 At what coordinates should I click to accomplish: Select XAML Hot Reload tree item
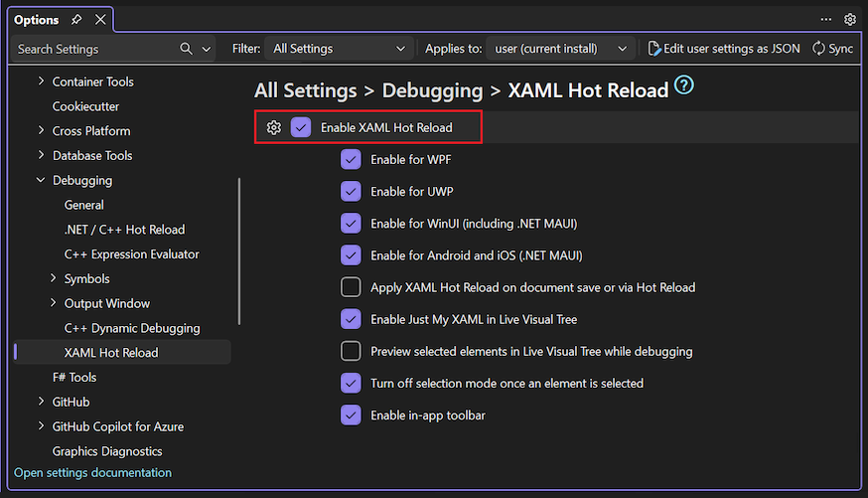pyautogui.click(x=122, y=352)
